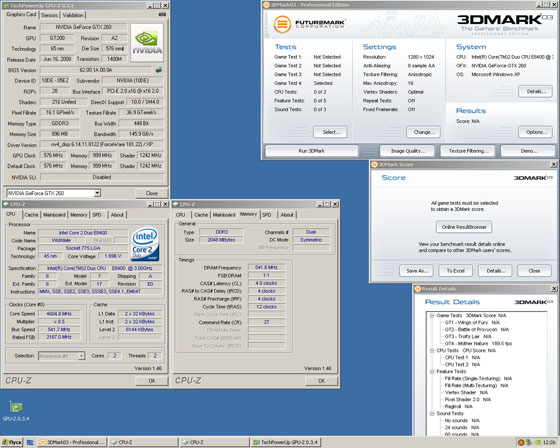
Task: Open the About tab in left CPU-Z window
Action: click(117, 215)
